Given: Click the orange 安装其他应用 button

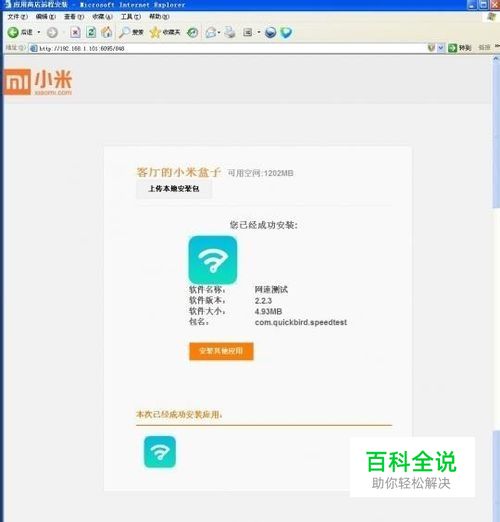Looking at the screenshot, I should pyautogui.click(x=221, y=351).
